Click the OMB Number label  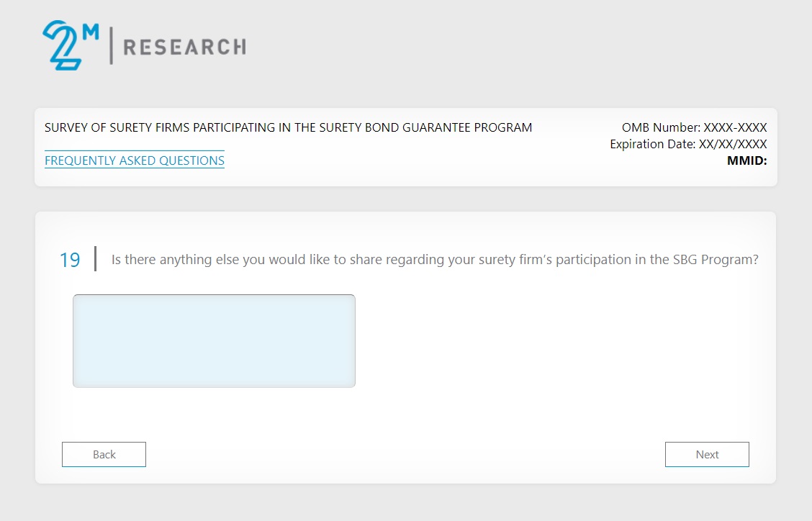point(661,128)
